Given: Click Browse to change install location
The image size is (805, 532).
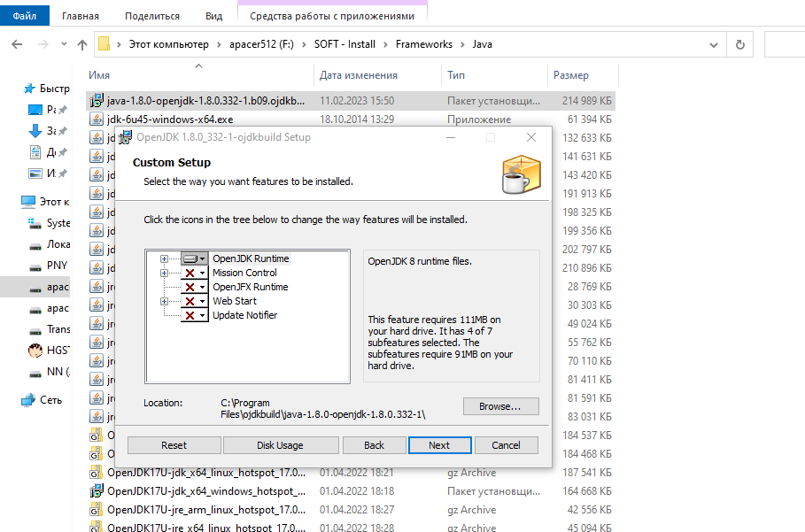Looking at the screenshot, I should tap(500, 406).
